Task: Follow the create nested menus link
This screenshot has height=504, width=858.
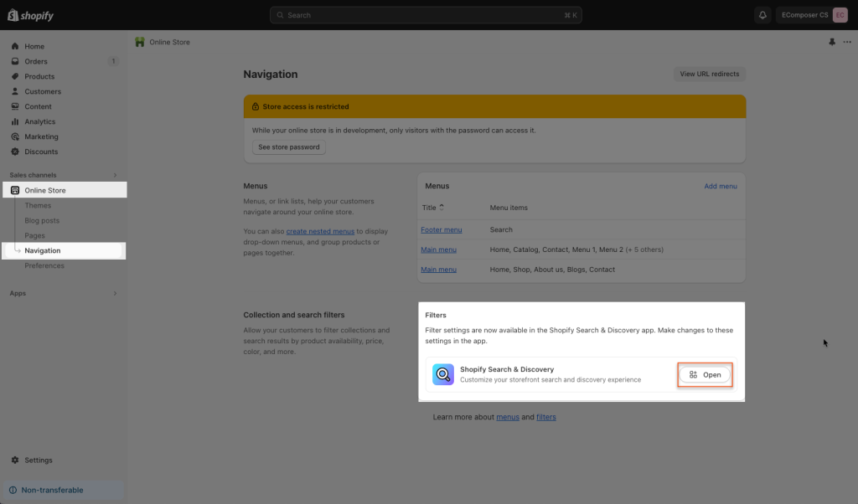Action: pos(320,231)
